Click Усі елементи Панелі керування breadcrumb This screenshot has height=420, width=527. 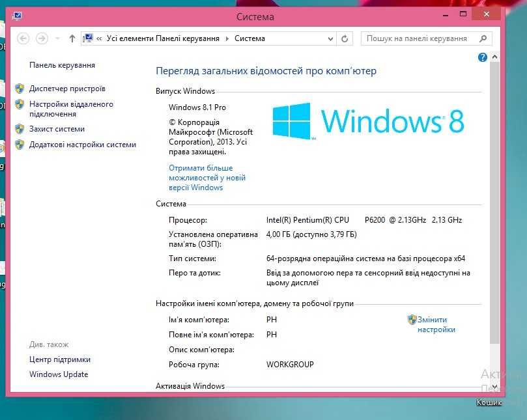163,38
